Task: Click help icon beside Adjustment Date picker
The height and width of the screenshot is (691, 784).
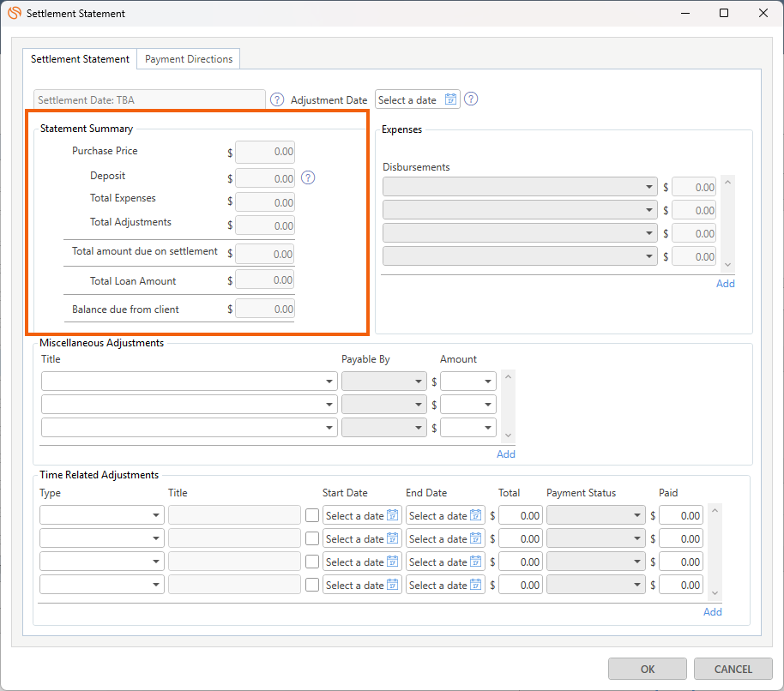Action: (471, 99)
